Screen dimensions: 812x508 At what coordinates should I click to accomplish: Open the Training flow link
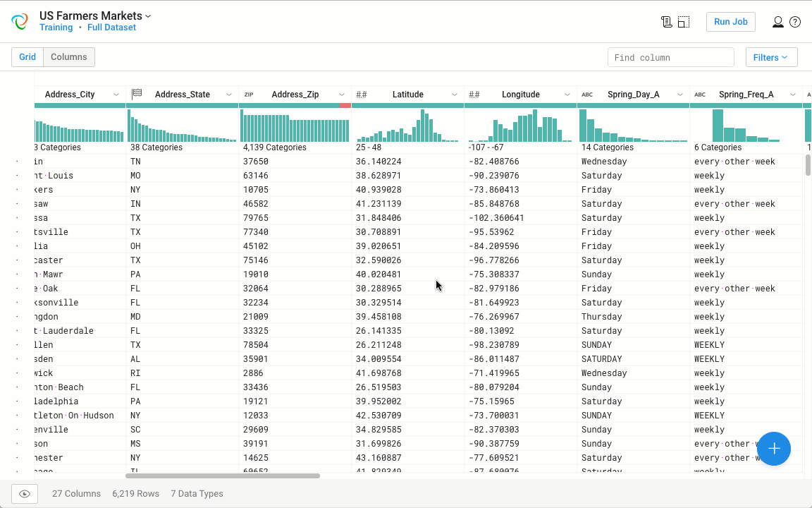click(56, 28)
